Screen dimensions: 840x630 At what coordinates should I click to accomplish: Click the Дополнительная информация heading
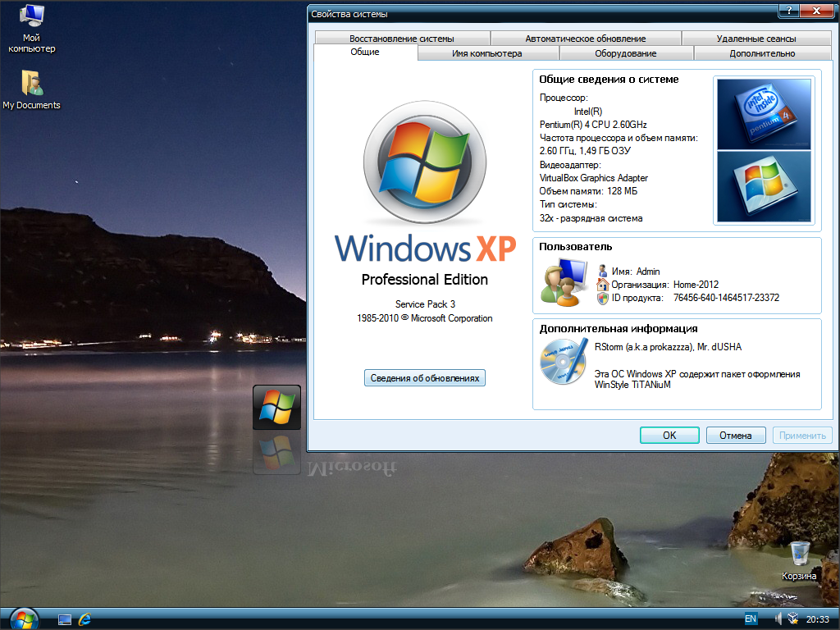[x=619, y=329]
